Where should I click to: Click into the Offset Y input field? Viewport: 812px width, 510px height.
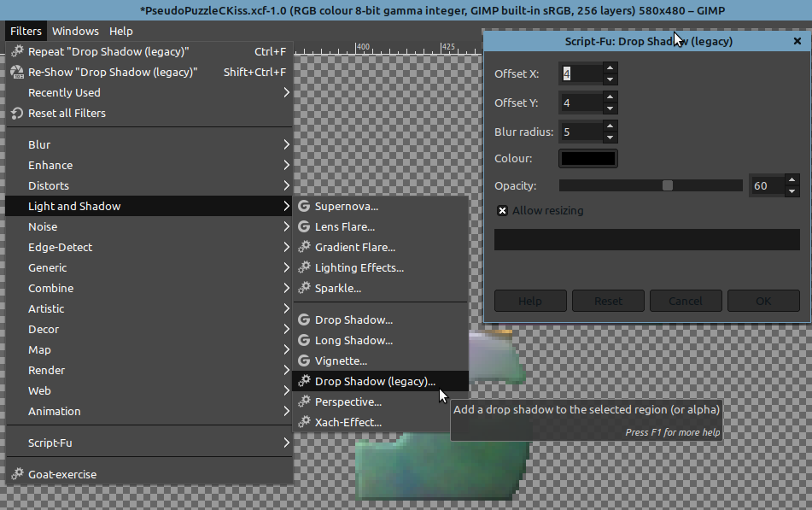[581, 103]
